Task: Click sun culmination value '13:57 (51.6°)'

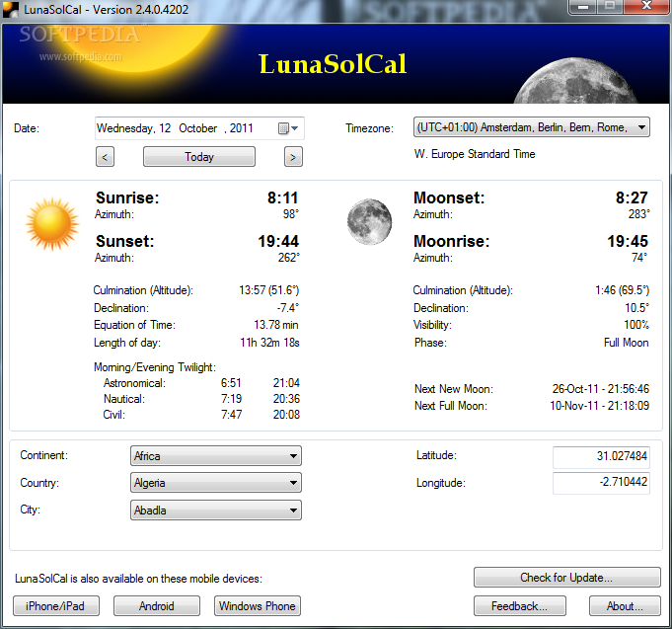Action: click(269, 290)
